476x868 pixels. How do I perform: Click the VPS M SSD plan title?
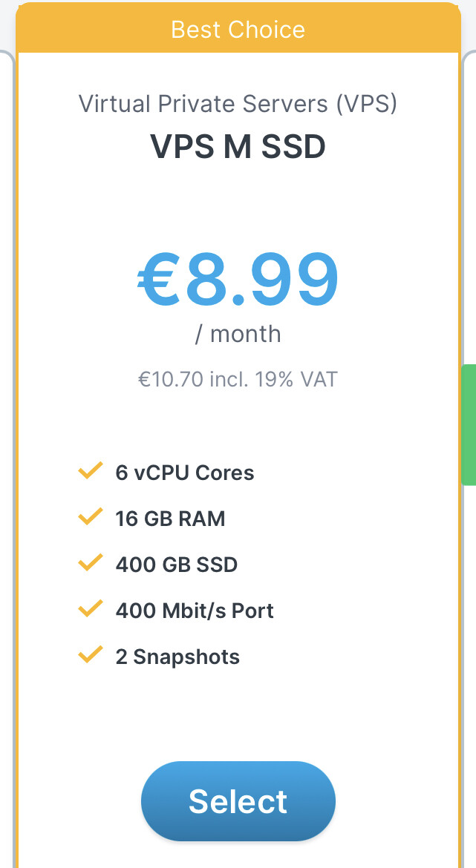[238, 147]
